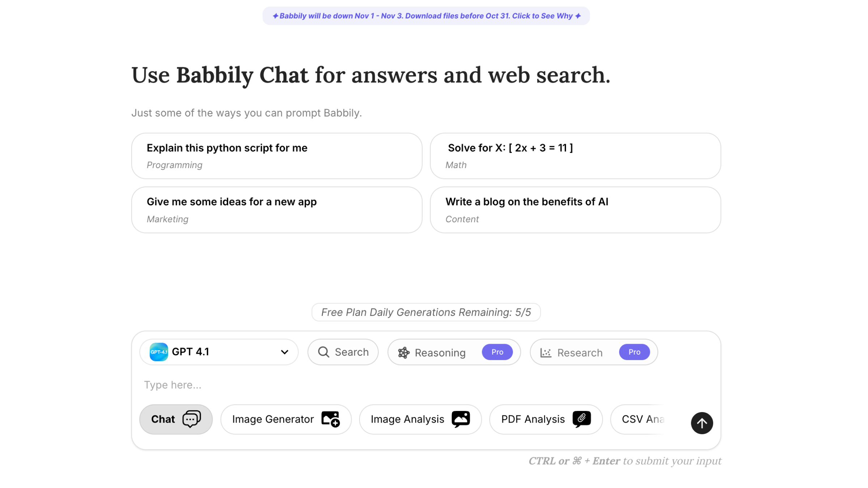Open the Babbily downtime announcement banner
868x488 pixels.
point(426,16)
